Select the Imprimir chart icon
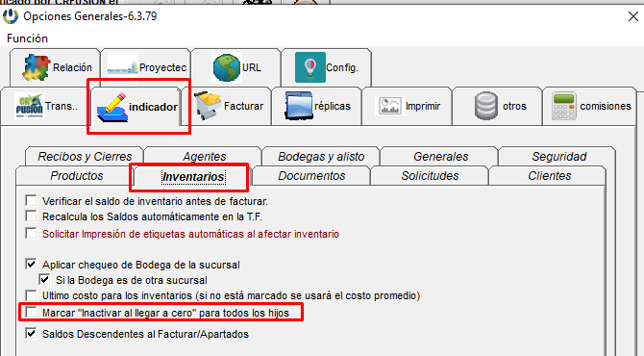644x356 pixels. point(389,106)
